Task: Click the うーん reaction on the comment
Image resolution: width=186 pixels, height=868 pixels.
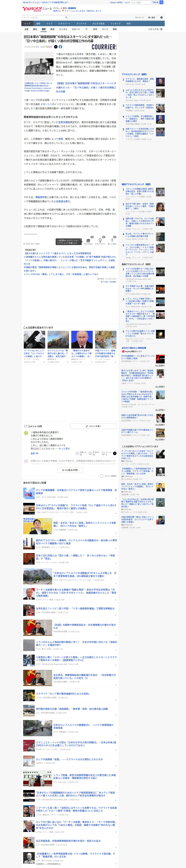Action: (x=104, y=454)
